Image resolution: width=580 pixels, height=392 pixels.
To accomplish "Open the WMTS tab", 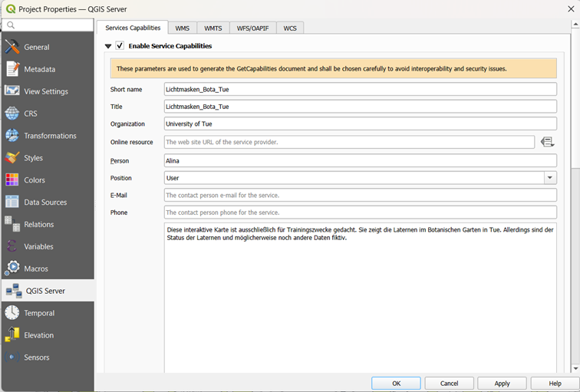I will tap(213, 28).
